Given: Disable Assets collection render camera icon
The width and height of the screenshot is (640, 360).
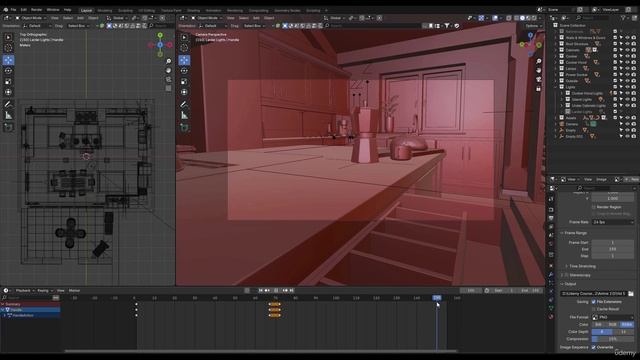Looking at the screenshot, I should [x=634, y=118].
